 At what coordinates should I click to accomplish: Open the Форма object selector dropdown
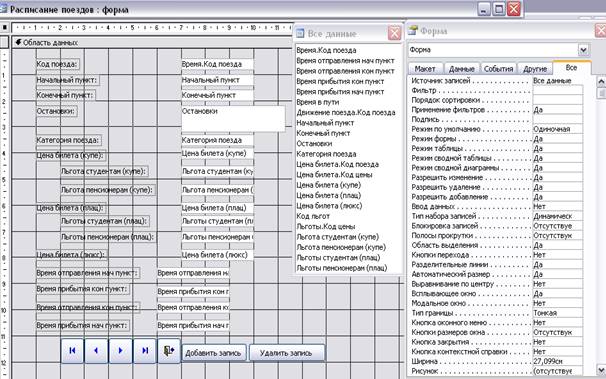583,50
